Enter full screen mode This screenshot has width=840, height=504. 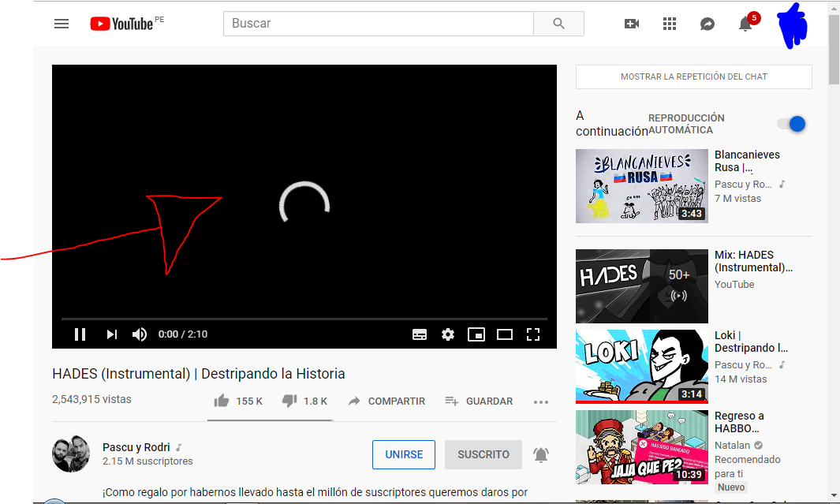coord(533,334)
